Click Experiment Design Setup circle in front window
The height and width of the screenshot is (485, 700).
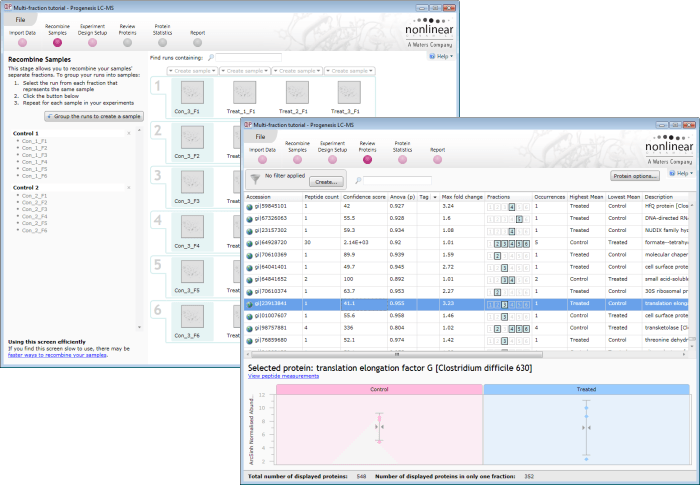(333, 160)
